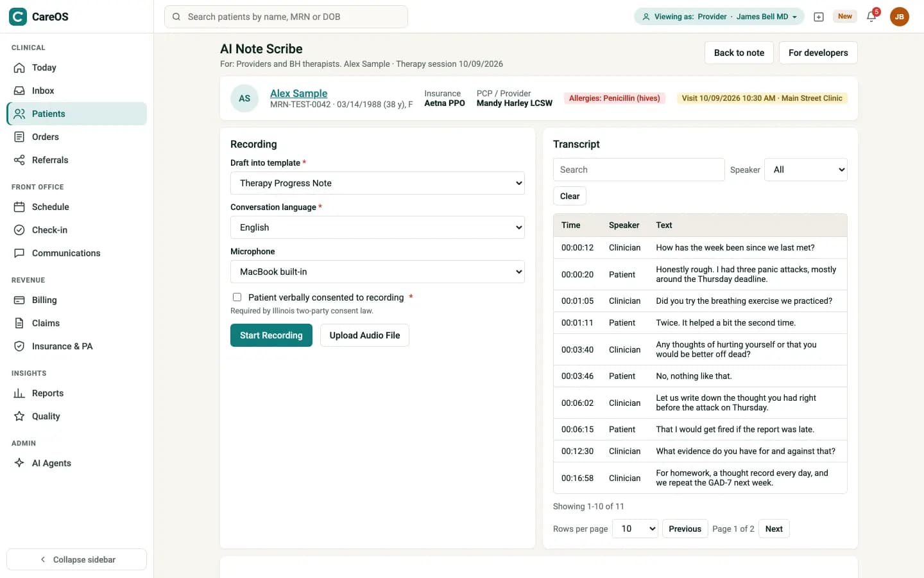Collapse the sidebar
Image resolution: width=924 pixels, height=578 pixels.
tap(76, 559)
